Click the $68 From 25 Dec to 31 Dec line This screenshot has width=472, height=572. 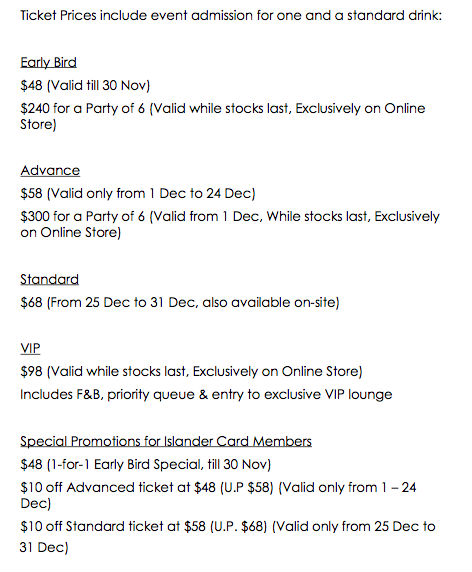pyautogui.click(x=180, y=302)
